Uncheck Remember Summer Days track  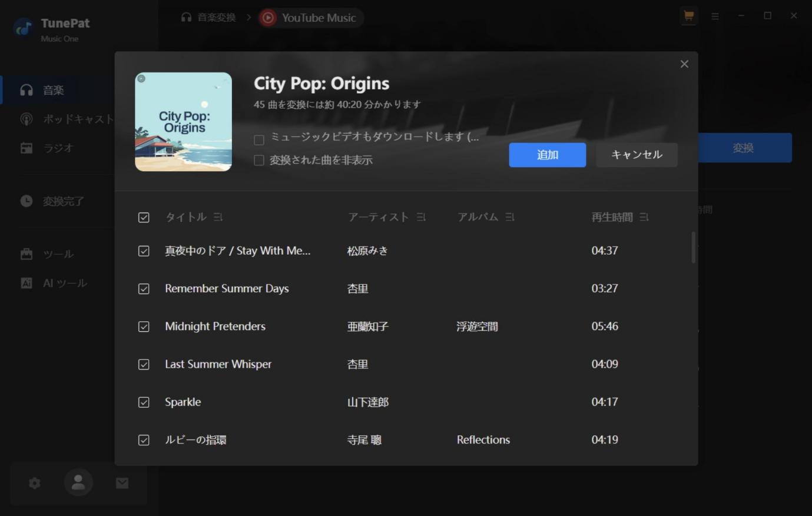point(144,289)
